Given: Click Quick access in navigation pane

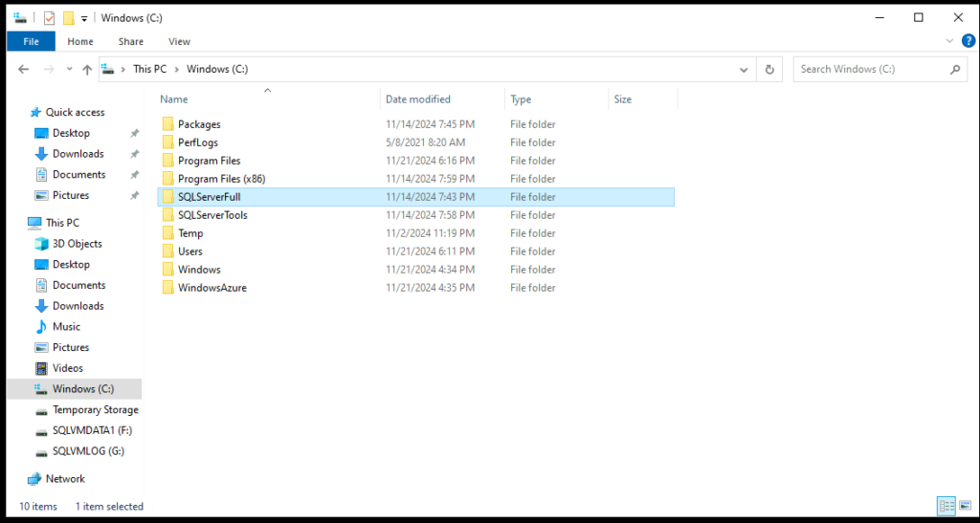Looking at the screenshot, I should pyautogui.click(x=75, y=112).
